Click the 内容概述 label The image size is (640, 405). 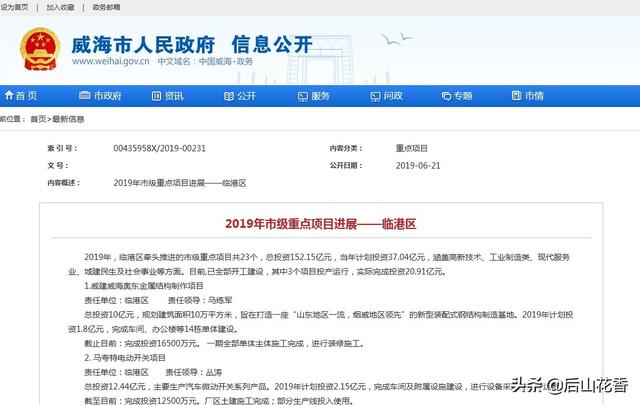64,183
